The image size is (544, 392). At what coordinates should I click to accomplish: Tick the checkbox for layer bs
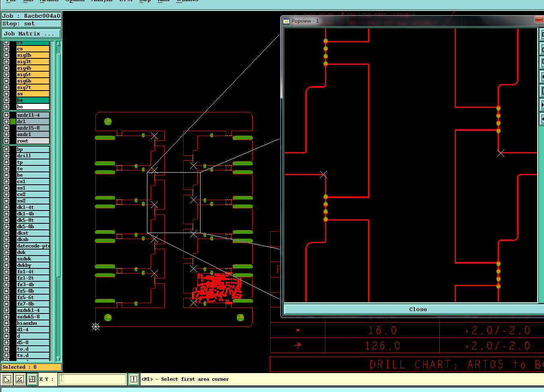click(x=6, y=100)
